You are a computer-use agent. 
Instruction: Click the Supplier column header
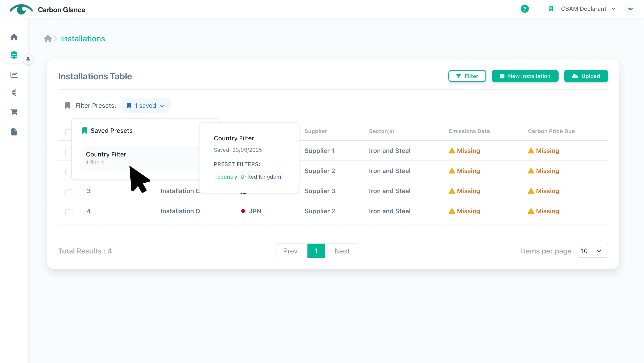point(316,131)
